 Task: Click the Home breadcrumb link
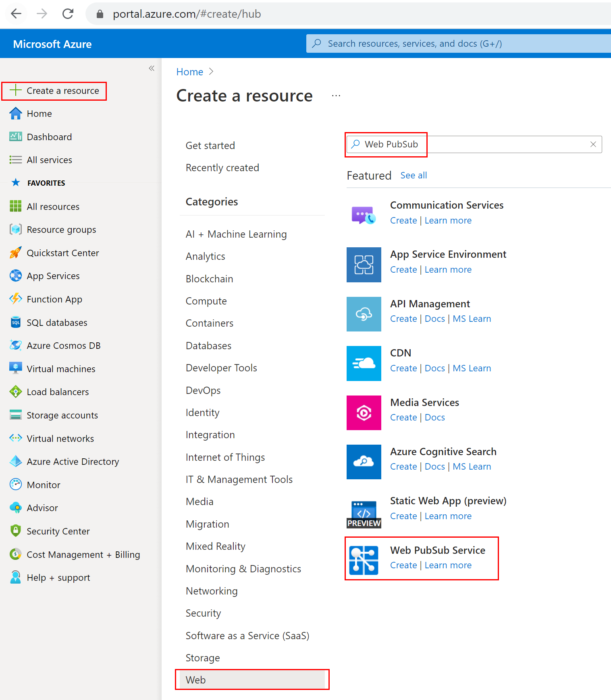point(189,72)
